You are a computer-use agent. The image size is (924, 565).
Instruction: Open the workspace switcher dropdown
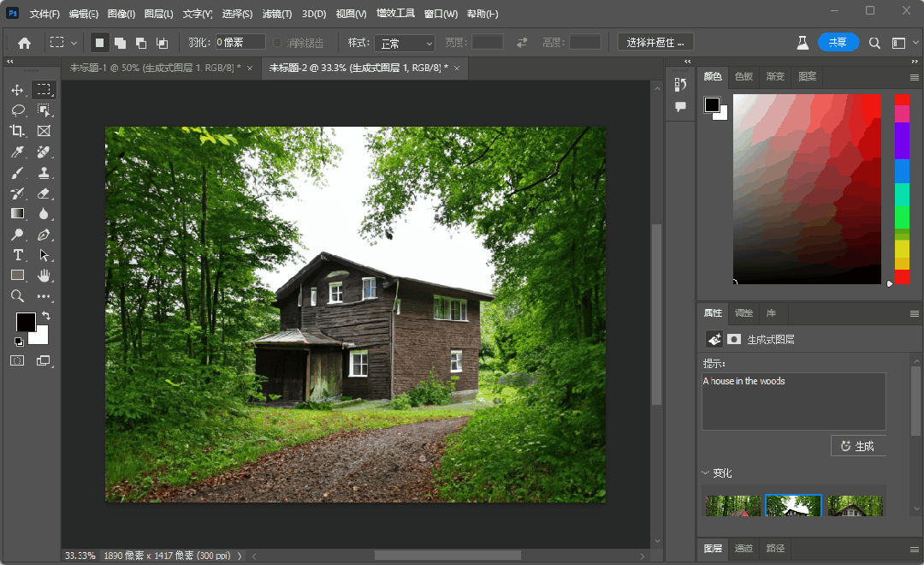[x=898, y=42]
